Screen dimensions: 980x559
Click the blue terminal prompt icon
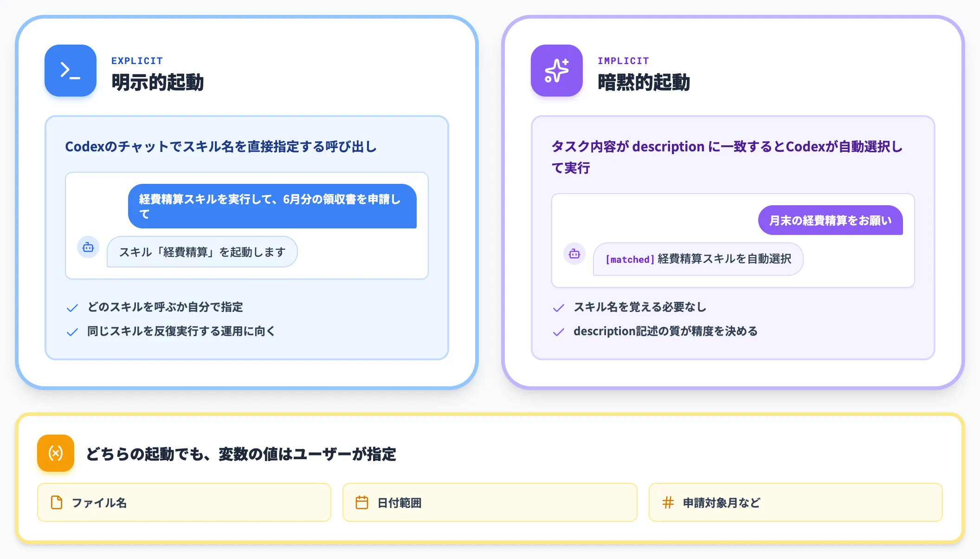point(71,71)
